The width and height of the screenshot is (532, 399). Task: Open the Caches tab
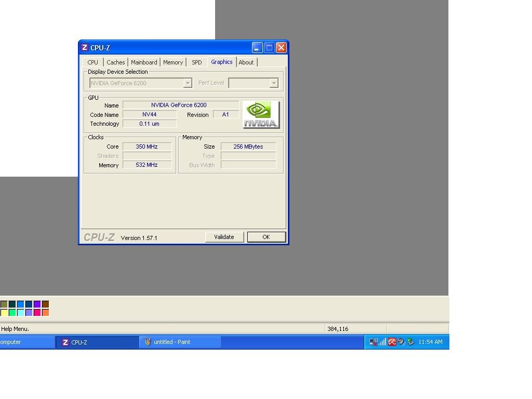[116, 62]
